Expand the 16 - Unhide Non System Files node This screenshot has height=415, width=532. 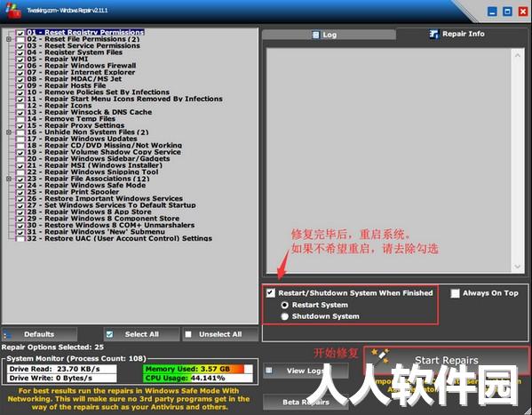coord(9,132)
